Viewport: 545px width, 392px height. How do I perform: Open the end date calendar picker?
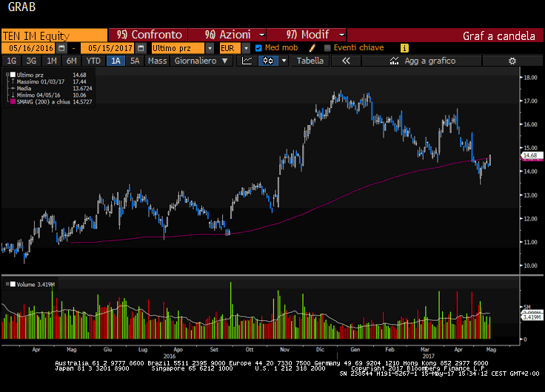(x=141, y=48)
